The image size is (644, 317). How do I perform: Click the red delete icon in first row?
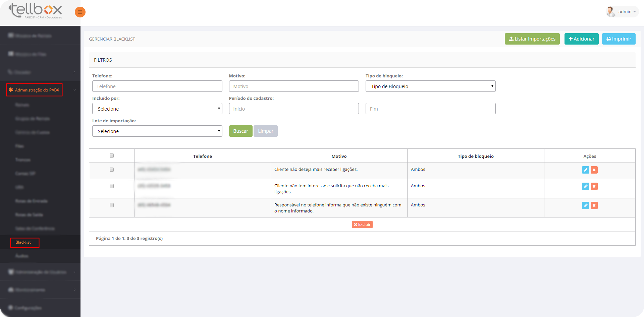[594, 170]
